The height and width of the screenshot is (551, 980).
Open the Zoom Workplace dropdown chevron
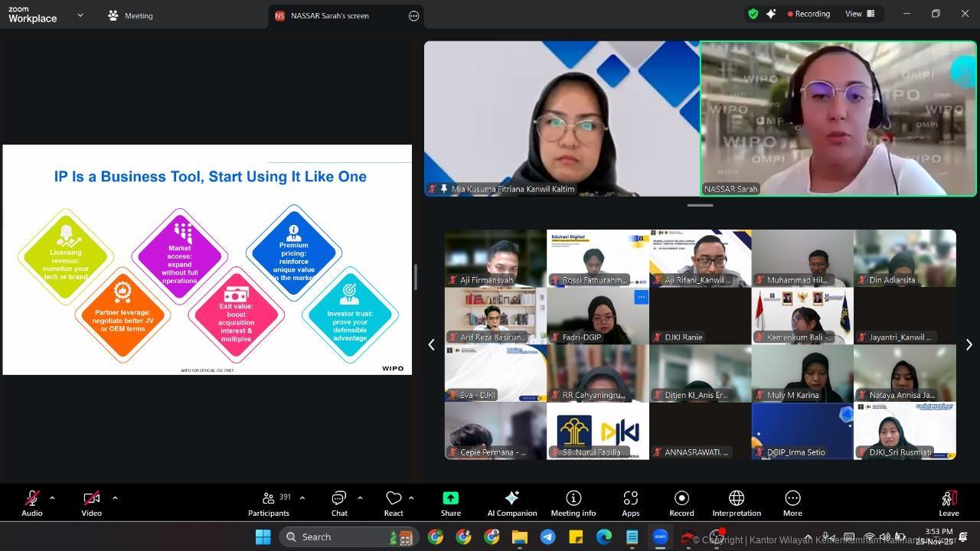pyautogui.click(x=80, y=15)
